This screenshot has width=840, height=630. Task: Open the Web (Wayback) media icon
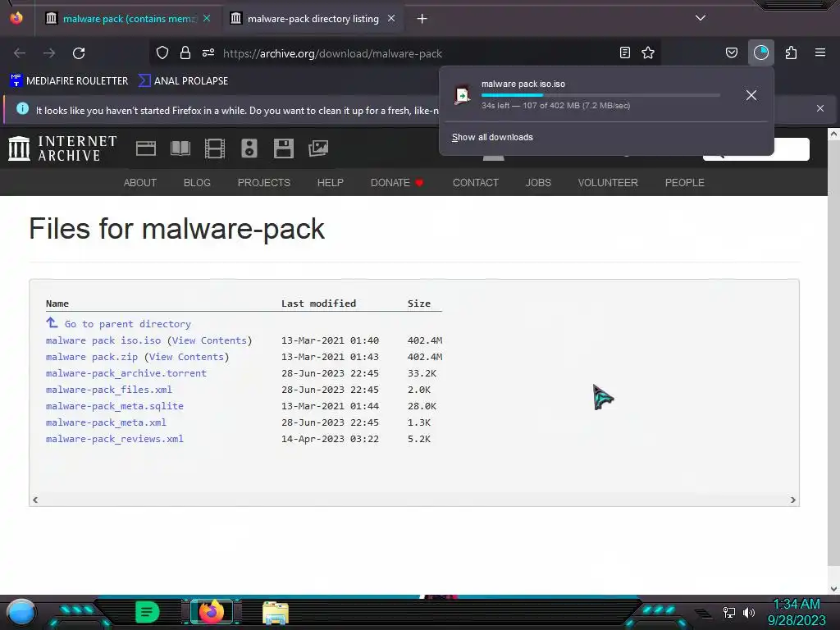tap(146, 148)
